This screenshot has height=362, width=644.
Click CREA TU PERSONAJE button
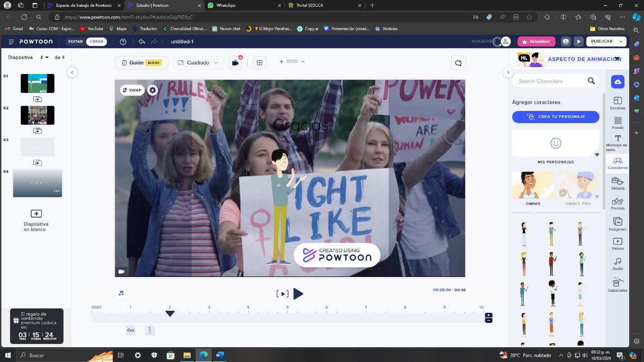(x=556, y=117)
